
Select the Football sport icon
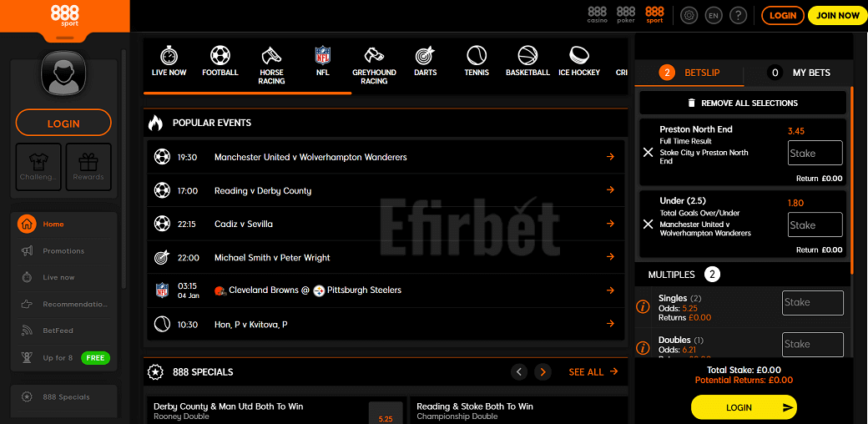click(x=220, y=56)
